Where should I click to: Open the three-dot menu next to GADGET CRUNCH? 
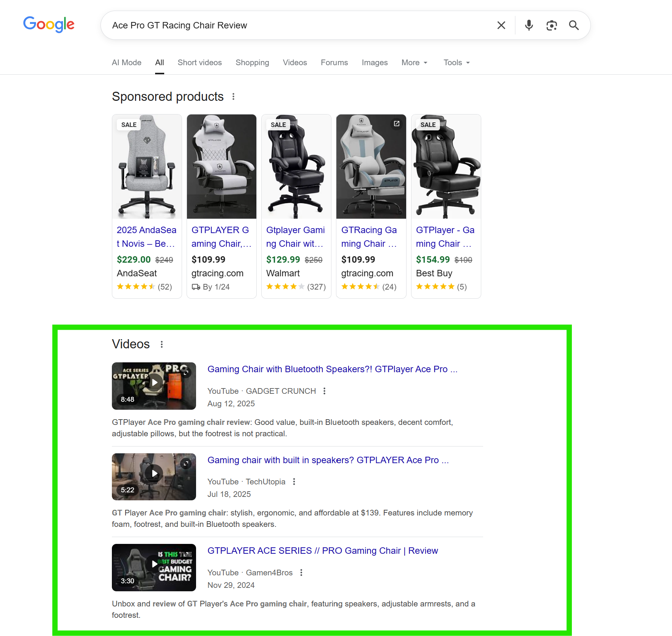click(x=325, y=391)
